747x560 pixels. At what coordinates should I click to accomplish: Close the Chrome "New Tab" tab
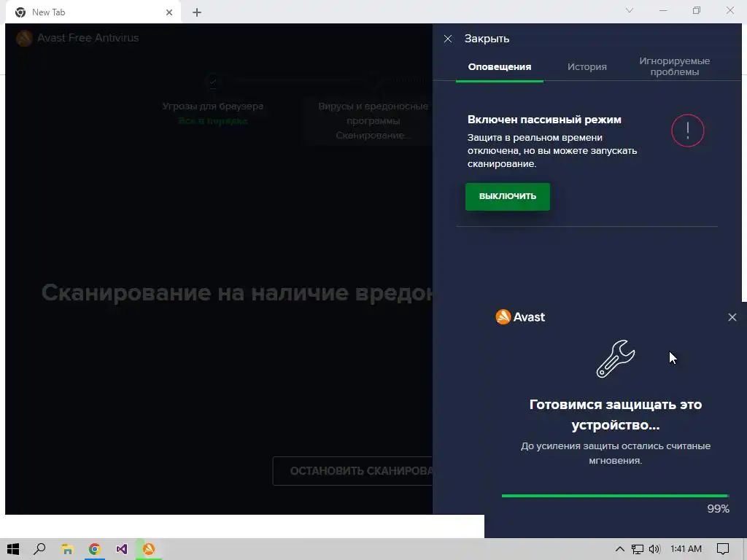pos(169,12)
